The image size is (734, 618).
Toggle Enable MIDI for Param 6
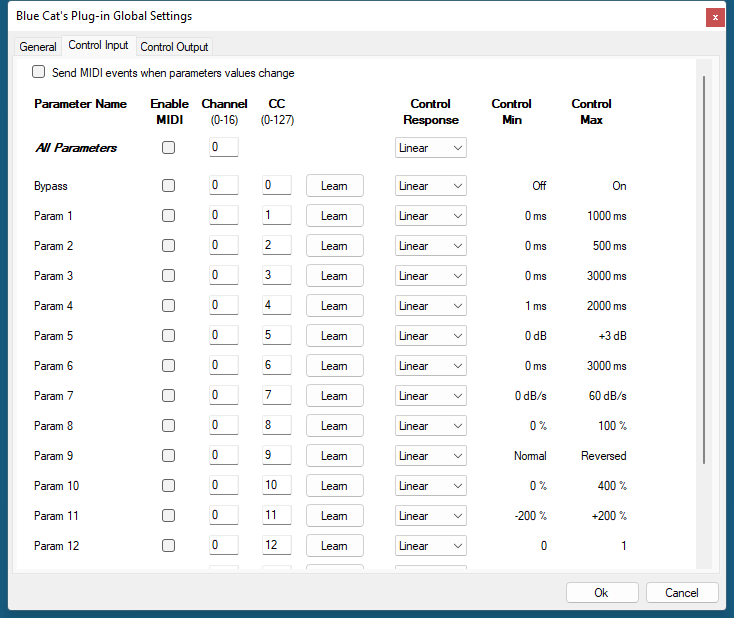tap(169, 366)
